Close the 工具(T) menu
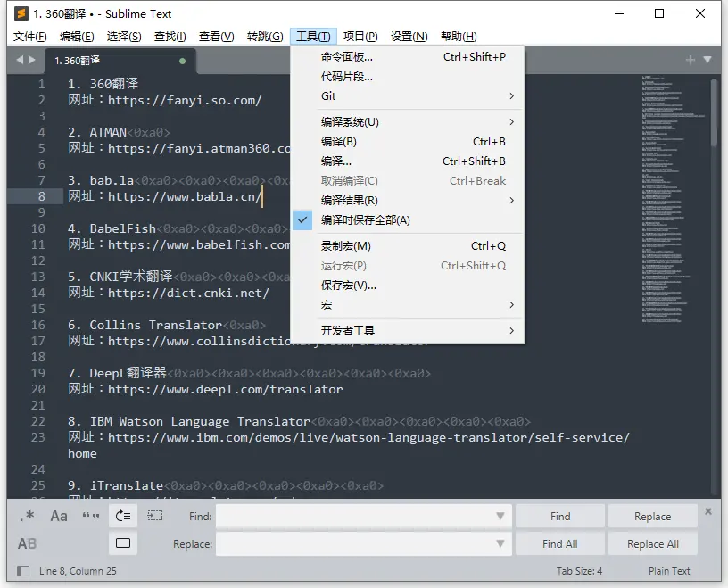 tap(313, 37)
